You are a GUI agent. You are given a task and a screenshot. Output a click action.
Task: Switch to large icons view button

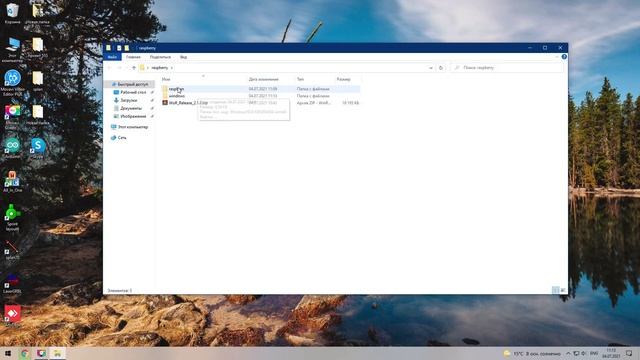click(563, 290)
